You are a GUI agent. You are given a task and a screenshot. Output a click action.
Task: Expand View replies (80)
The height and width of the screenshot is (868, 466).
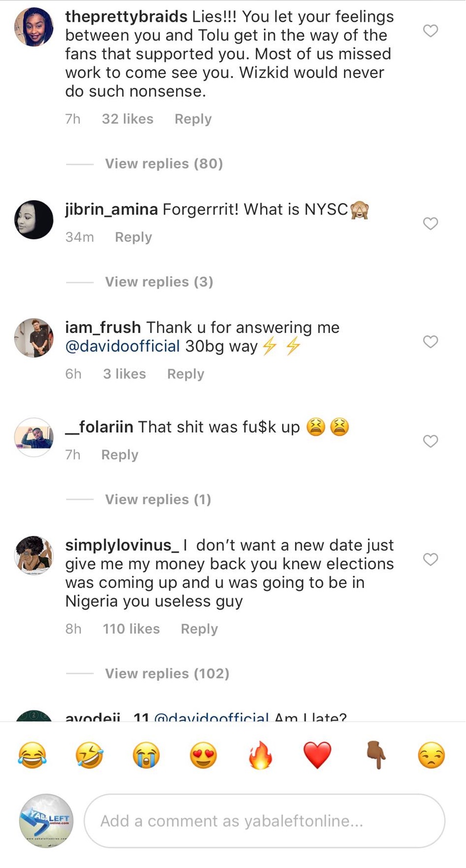pyautogui.click(x=164, y=163)
